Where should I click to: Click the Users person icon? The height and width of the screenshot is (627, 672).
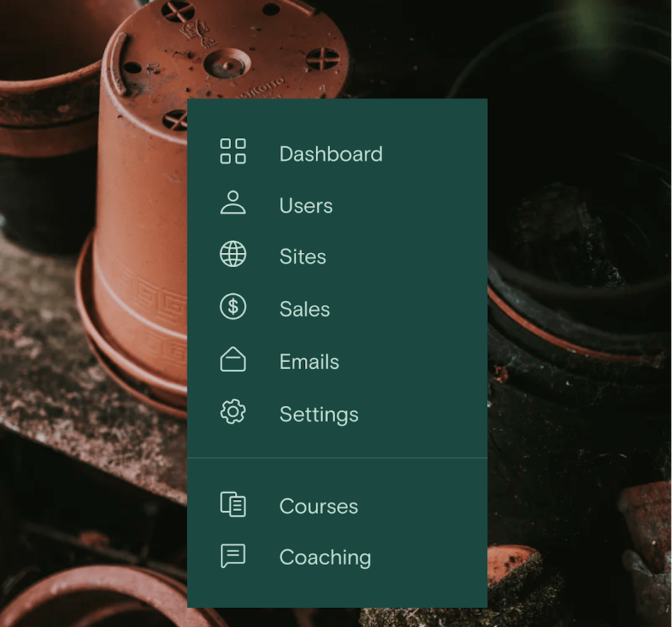(233, 203)
